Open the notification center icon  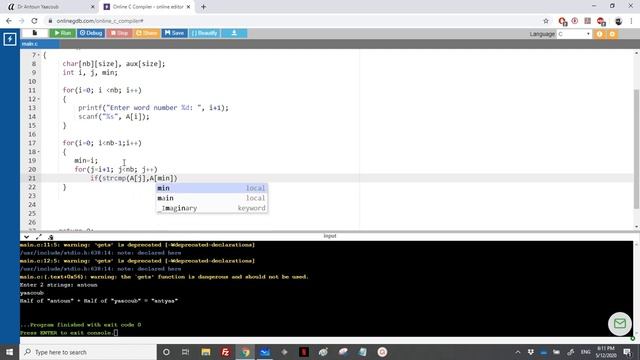pos(627,352)
